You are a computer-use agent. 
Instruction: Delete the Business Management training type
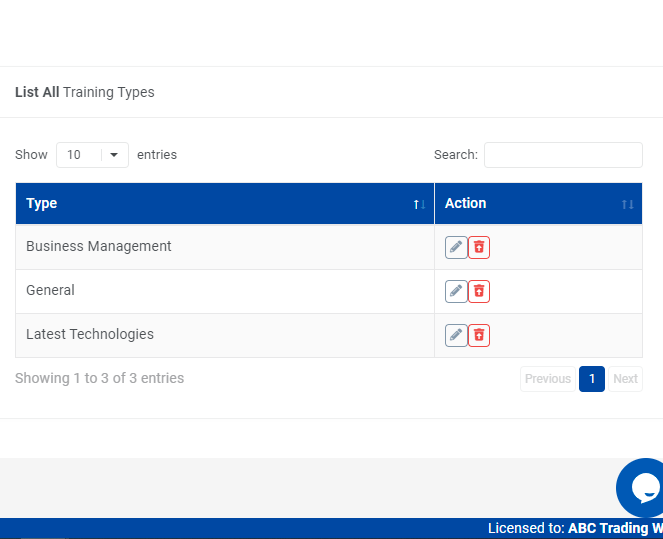[x=479, y=247]
